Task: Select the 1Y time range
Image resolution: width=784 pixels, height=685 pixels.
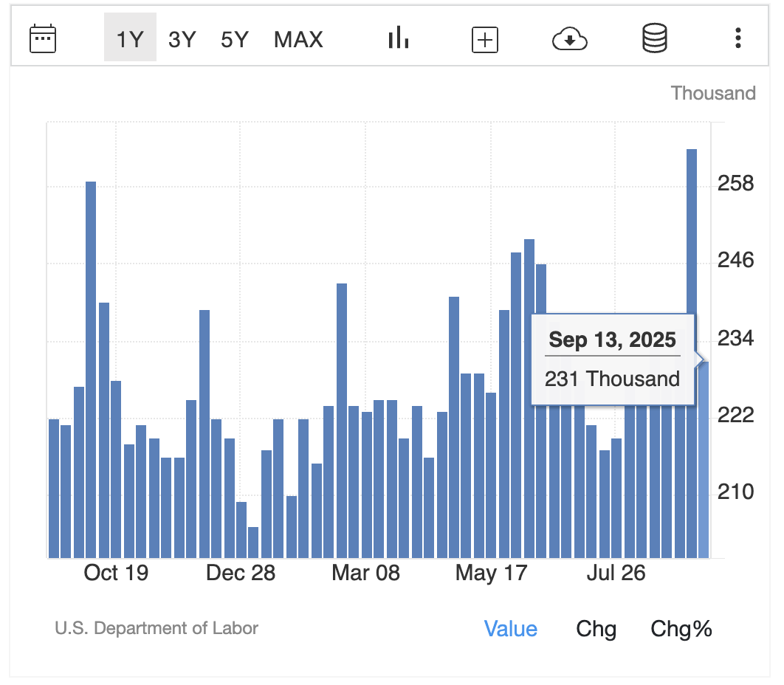Action: point(130,38)
